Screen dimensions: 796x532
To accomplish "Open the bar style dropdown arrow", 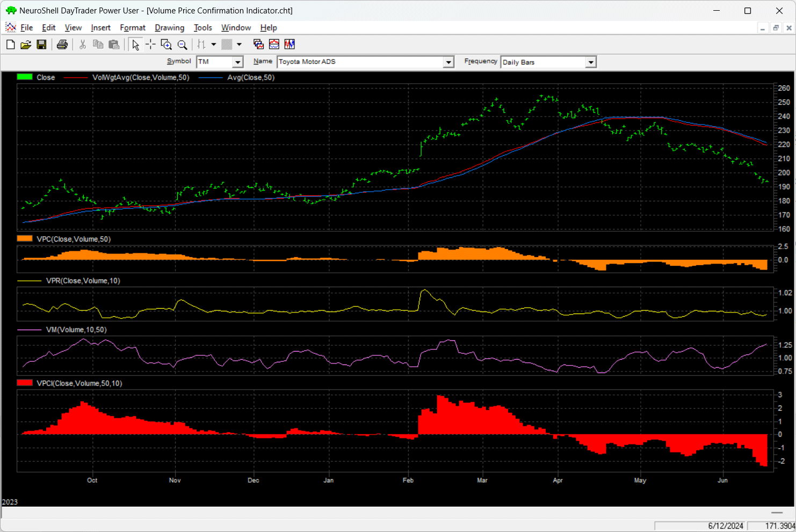I will click(x=214, y=45).
